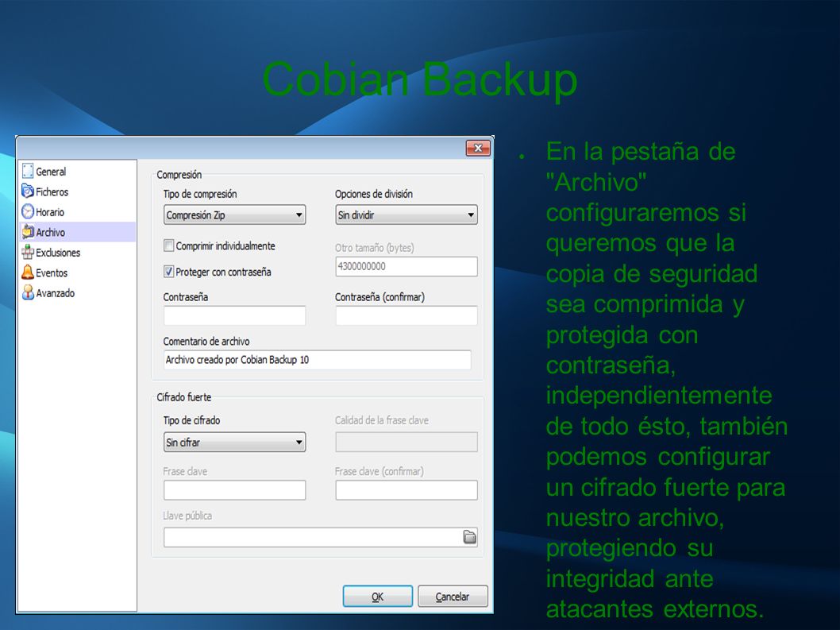Click the Comentario de archivo text field
This screenshot has width=840, height=630.
coord(317,360)
